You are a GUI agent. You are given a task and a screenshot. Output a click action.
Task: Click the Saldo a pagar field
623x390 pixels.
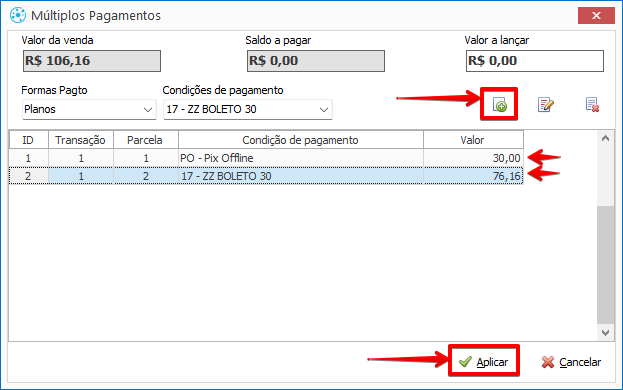pos(316,61)
